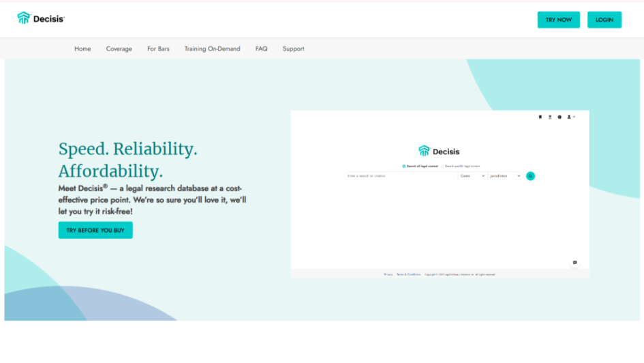
Task: Click the bookmark icon in the preview
Action: pyautogui.click(x=540, y=117)
